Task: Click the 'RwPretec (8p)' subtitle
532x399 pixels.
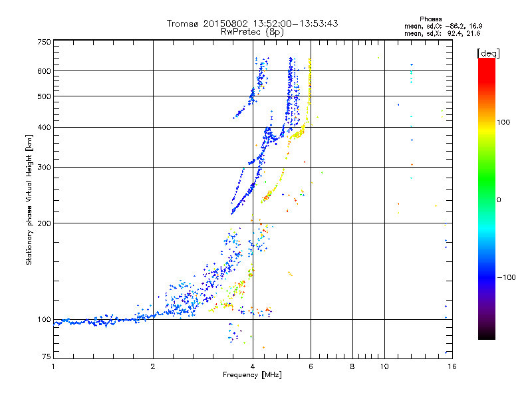Action: [x=252, y=32]
